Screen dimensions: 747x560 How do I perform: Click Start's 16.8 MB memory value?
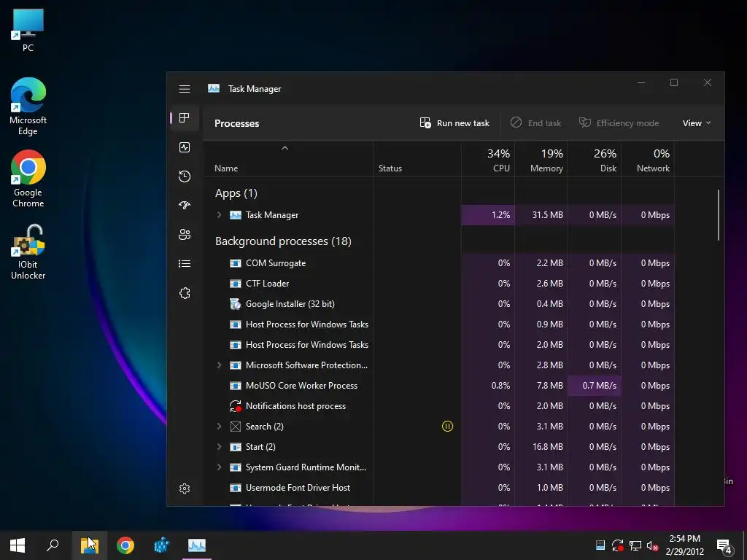click(547, 447)
